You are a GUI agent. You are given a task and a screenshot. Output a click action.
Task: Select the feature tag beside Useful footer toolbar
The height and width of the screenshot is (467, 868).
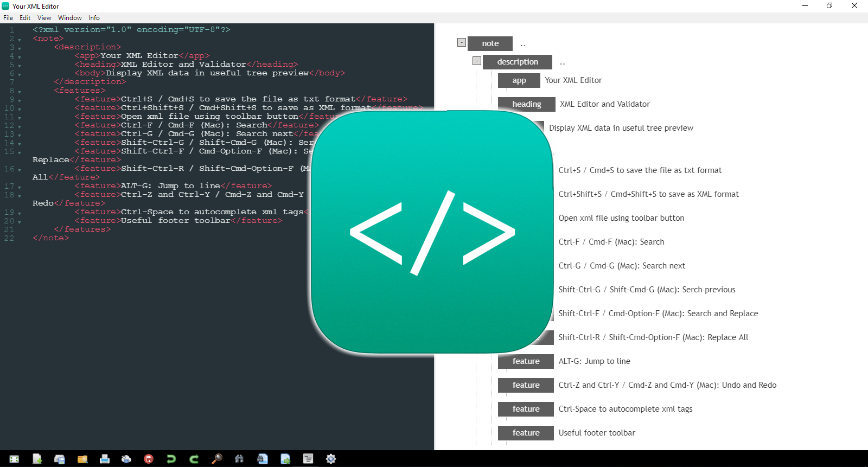pos(526,433)
